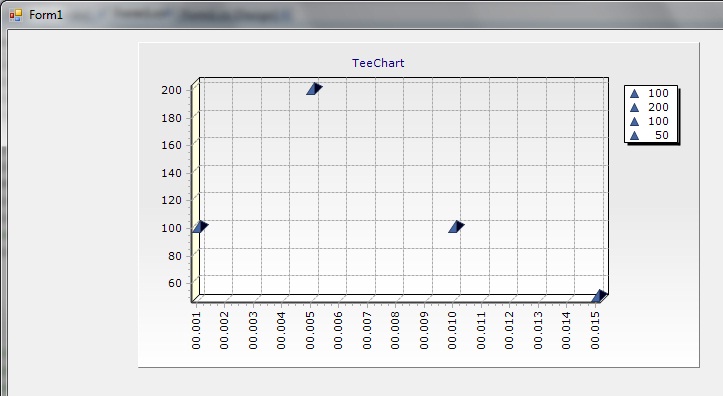Click the TeeChart chart title

(378, 63)
